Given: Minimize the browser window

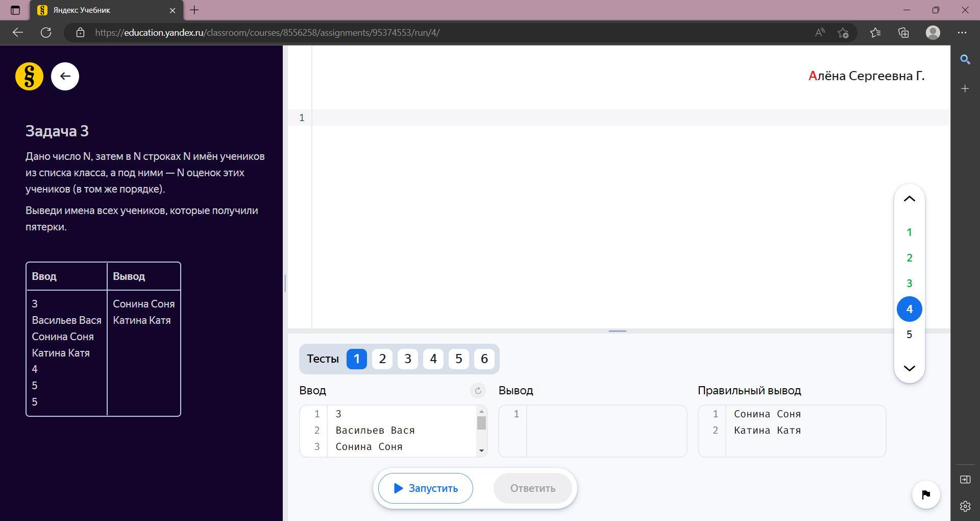Looking at the screenshot, I should point(906,10).
